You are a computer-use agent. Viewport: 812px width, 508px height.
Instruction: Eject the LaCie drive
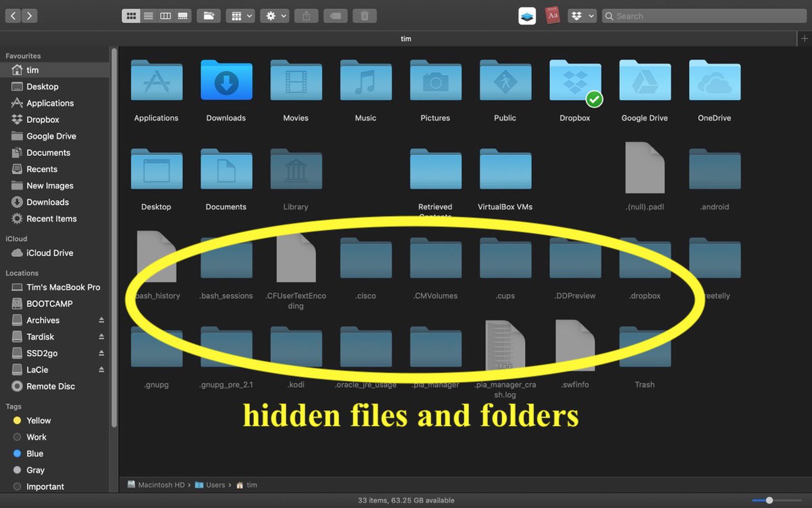point(101,369)
